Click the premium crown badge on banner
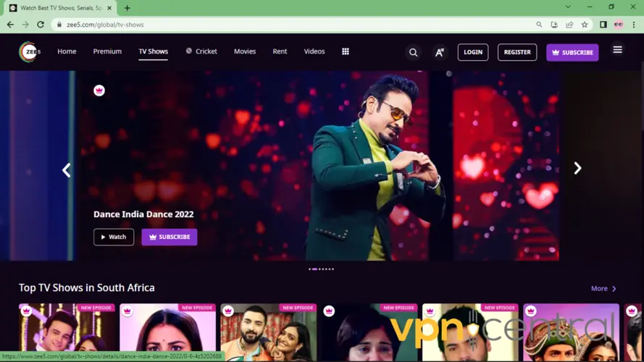This screenshot has width=644, height=362. click(99, 90)
